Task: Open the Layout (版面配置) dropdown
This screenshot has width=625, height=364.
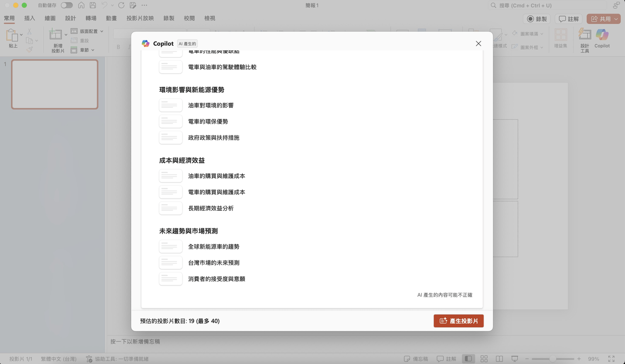Action: click(87, 31)
